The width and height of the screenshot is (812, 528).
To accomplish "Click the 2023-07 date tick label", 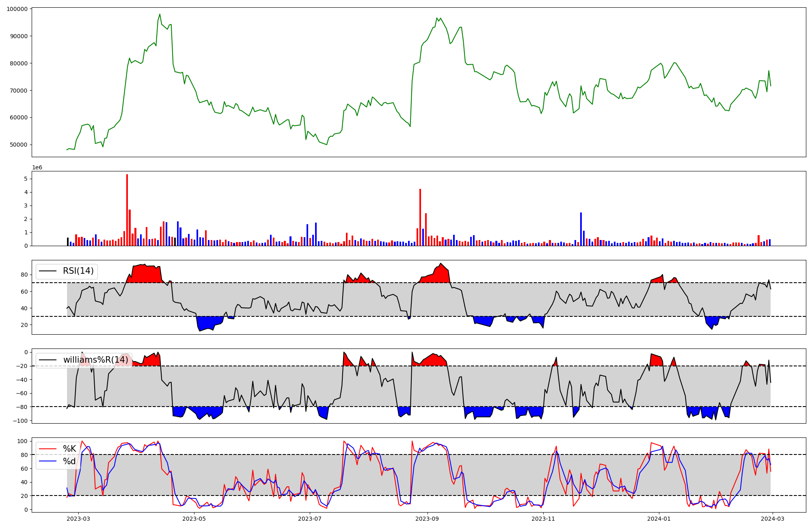I will pos(310,519).
